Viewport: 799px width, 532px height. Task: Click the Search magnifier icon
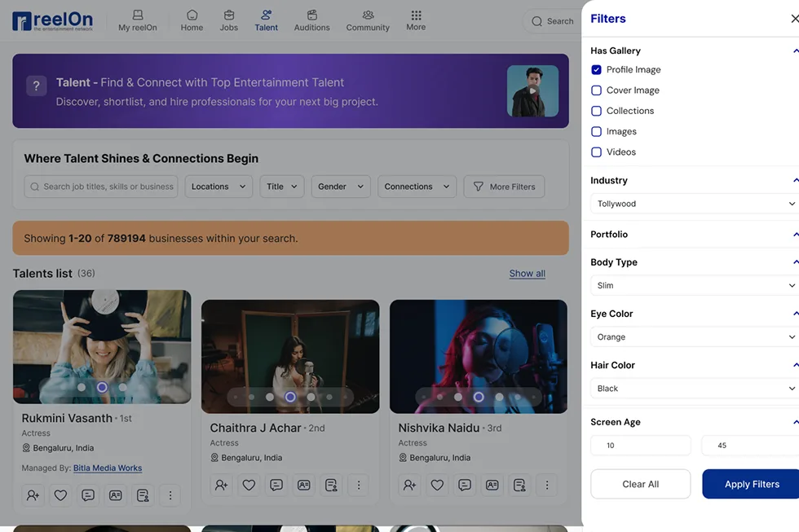pyautogui.click(x=537, y=21)
